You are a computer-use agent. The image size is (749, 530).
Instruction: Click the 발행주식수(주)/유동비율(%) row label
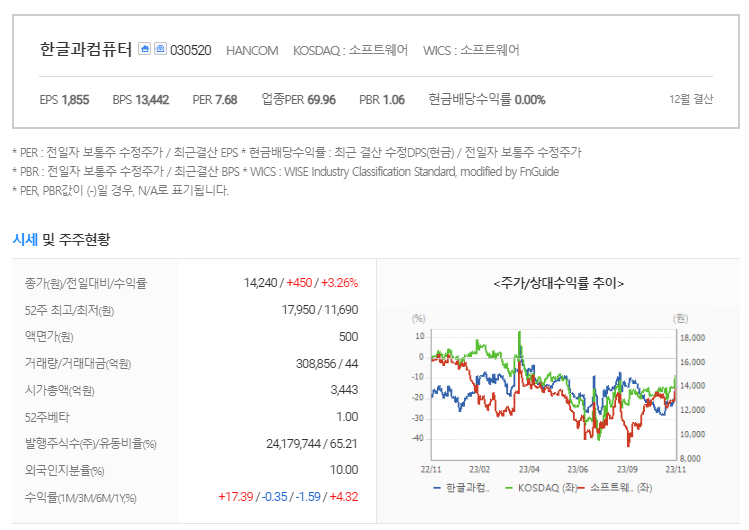click(x=91, y=444)
